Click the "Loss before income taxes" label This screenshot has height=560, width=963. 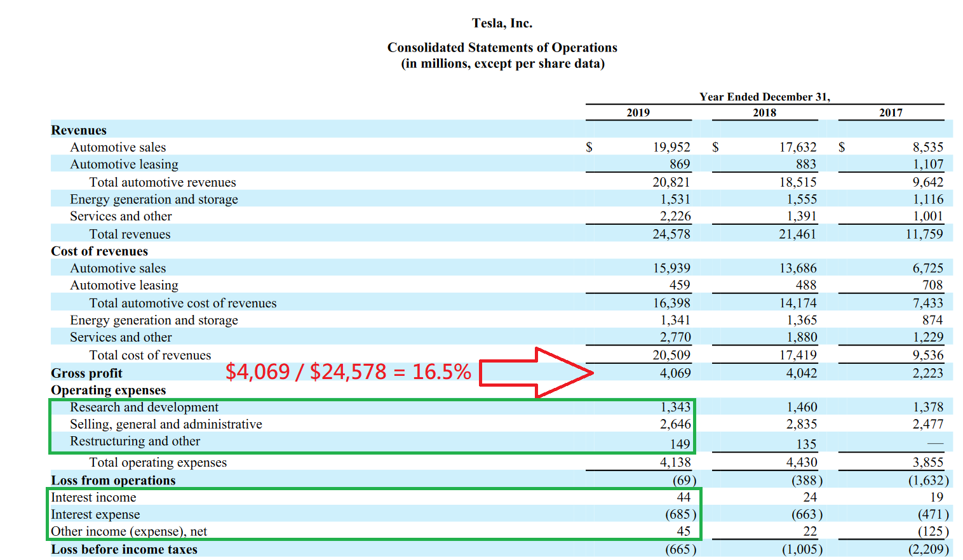pos(124,550)
